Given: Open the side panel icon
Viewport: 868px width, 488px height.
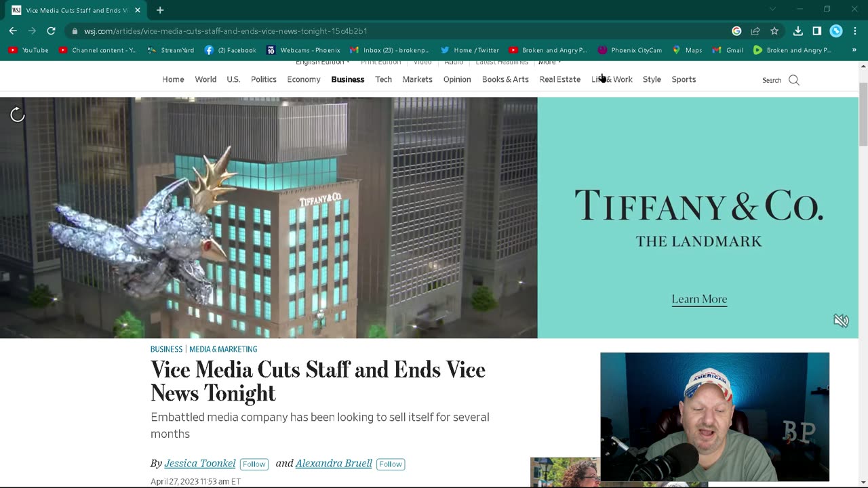Looking at the screenshot, I should click(x=817, y=31).
